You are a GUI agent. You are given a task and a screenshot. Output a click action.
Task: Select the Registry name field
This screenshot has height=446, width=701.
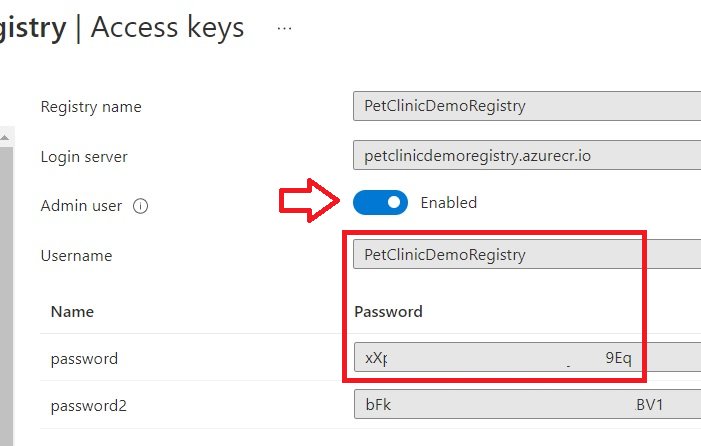(527, 106)
